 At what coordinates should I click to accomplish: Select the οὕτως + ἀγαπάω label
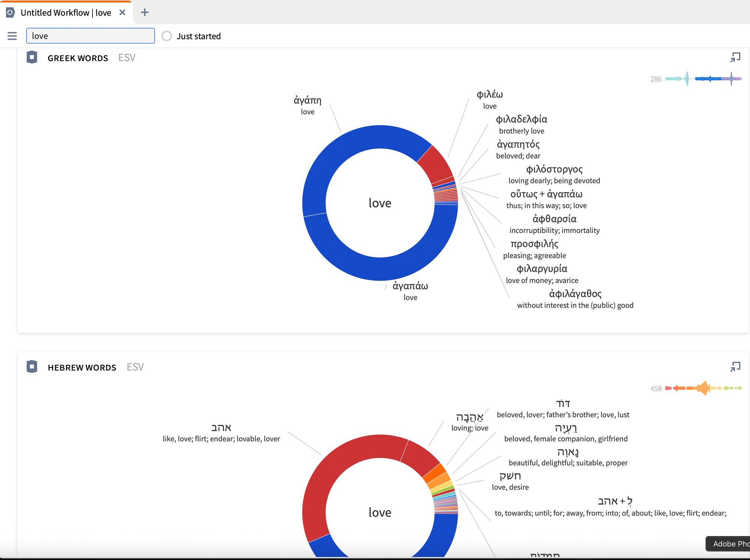546,199
